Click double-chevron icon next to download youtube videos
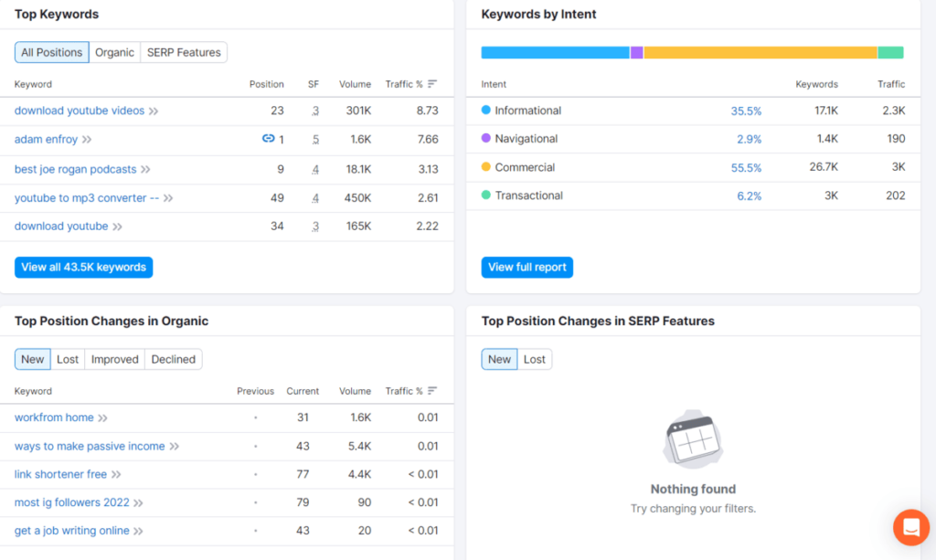The width and height of the screenshot is (936, 560). tap(154, 111)
